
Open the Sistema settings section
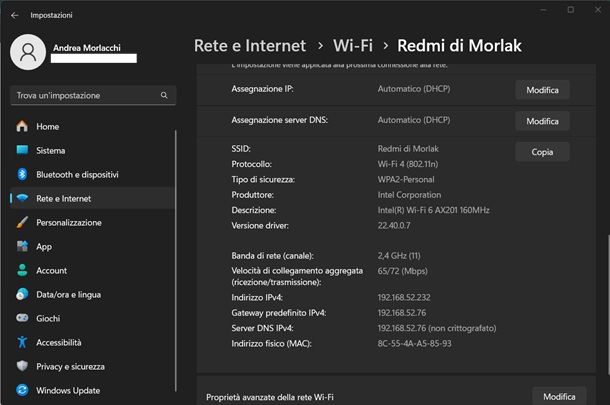pos(93,150)
